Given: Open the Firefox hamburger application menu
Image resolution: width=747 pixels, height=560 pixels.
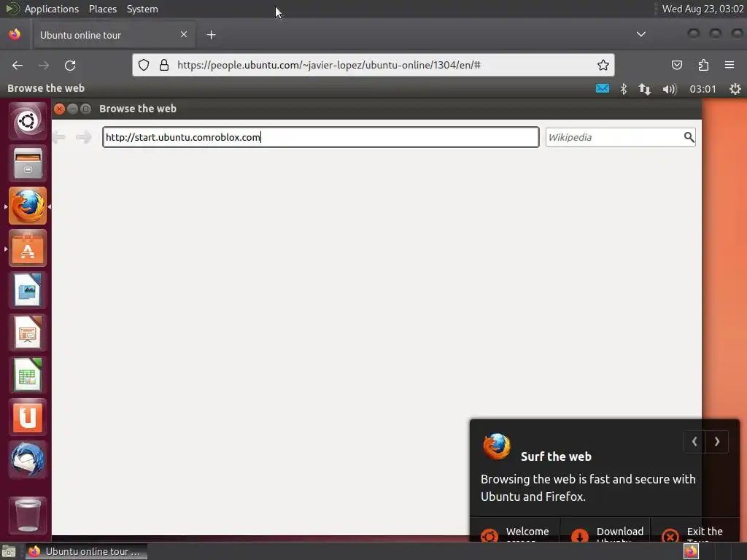Looking at the screenshot, I should pyautogui.click(x=729, y=65).
